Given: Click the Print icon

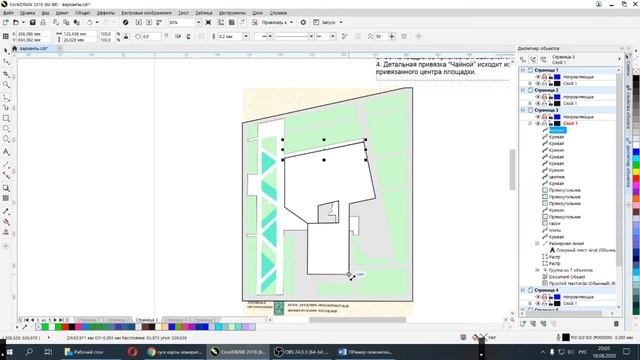Looking at the screenshot, I should 43,22.
